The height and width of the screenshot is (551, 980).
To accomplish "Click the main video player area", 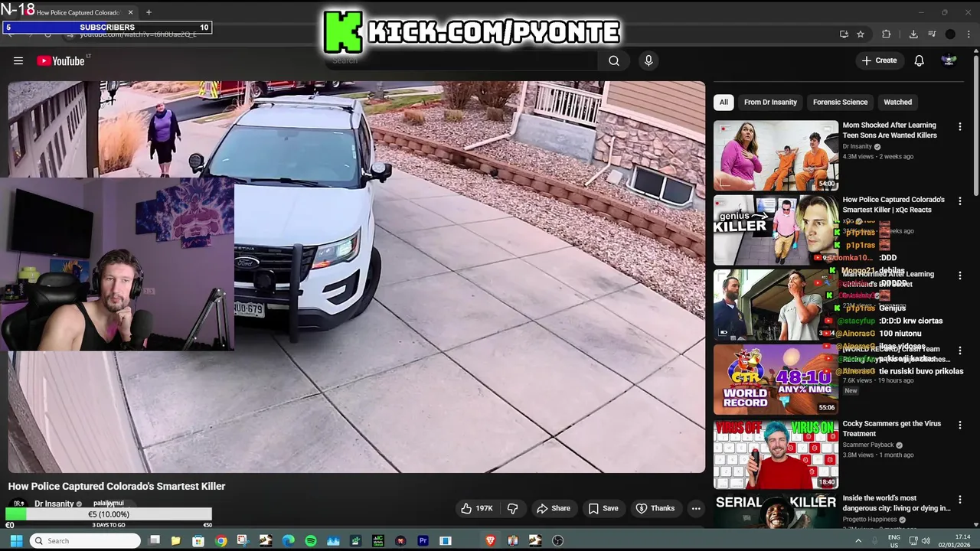I will tap(356, 277).
